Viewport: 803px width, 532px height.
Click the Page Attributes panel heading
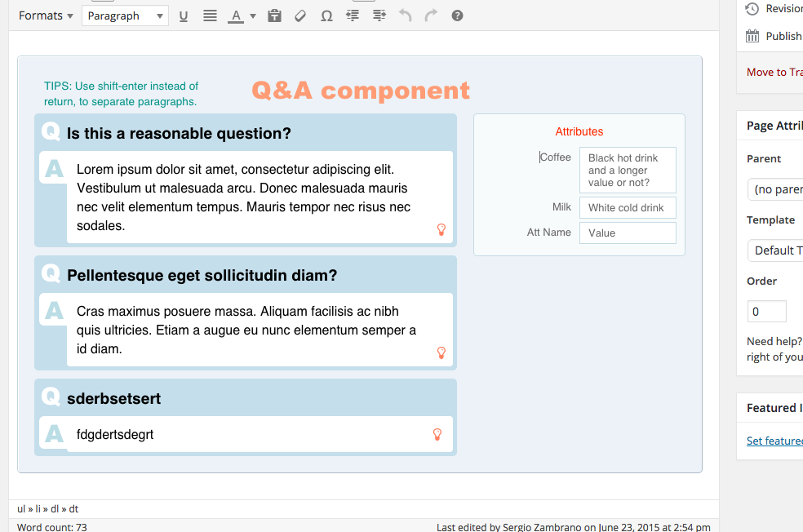pos(774,126)
